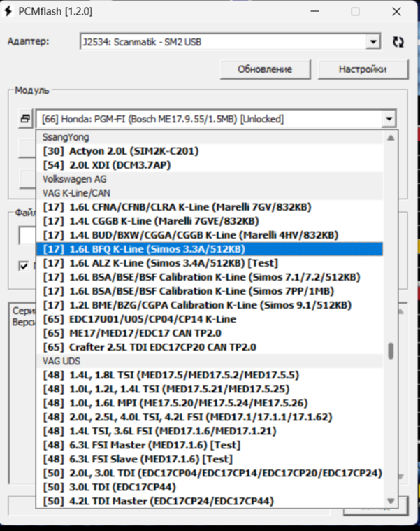Collapse the module dropdown using its arrow
The image size is (420, 531).
pos(389,120)
